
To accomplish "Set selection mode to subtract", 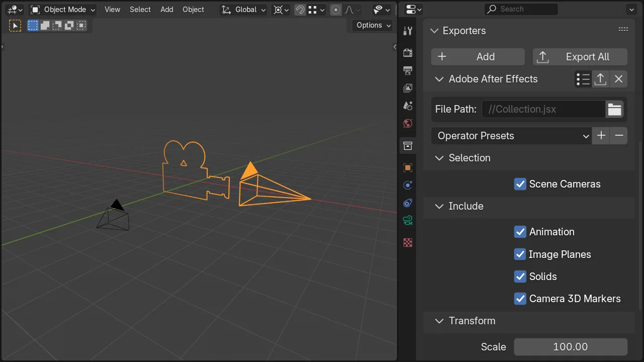I will coord(57,26).
